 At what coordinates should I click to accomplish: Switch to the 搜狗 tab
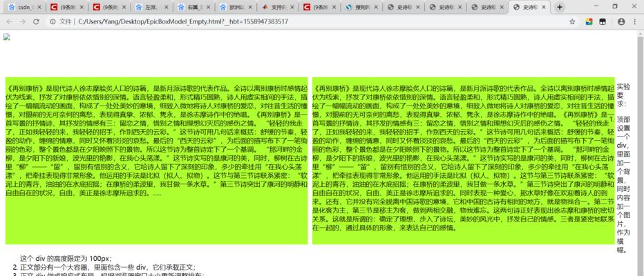pyautogui.click(x=359, y=7)
